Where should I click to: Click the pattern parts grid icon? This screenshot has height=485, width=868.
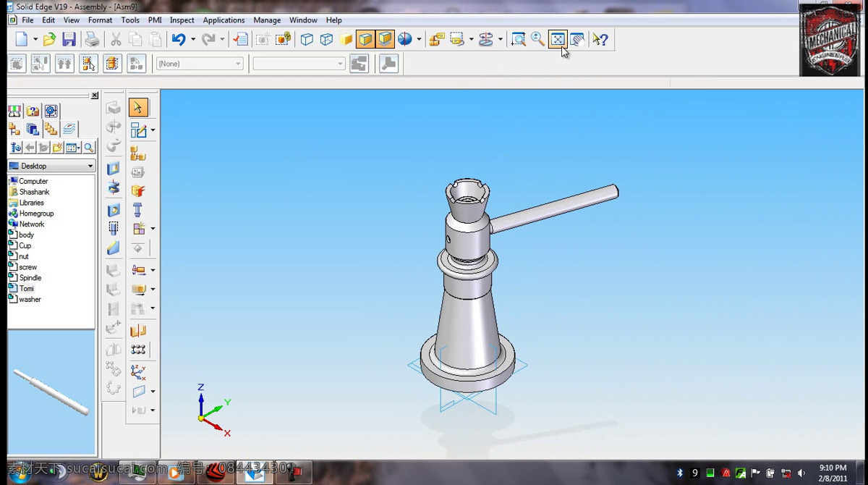pyautogui.click(x=138, y=350)
